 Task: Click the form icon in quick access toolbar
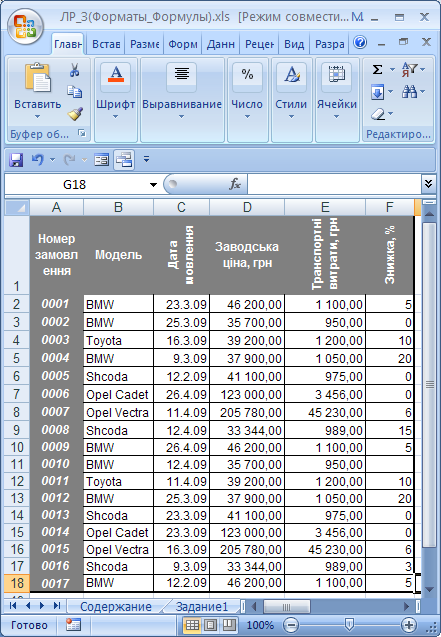point(101,160)
